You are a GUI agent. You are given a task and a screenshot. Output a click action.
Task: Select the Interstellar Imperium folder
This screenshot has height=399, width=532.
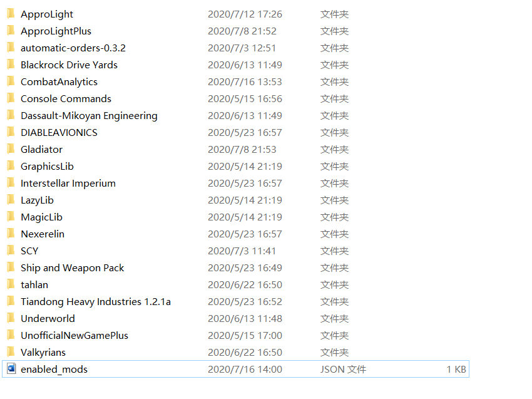tap(68, 183)
